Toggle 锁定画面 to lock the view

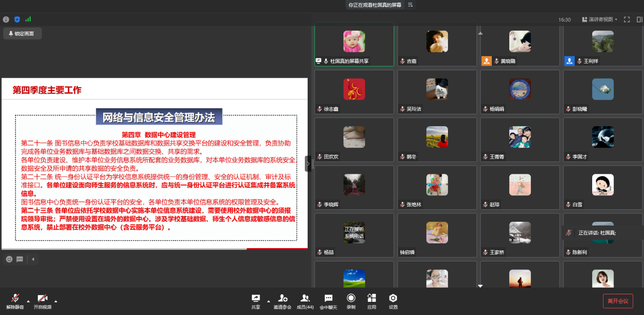22,33
